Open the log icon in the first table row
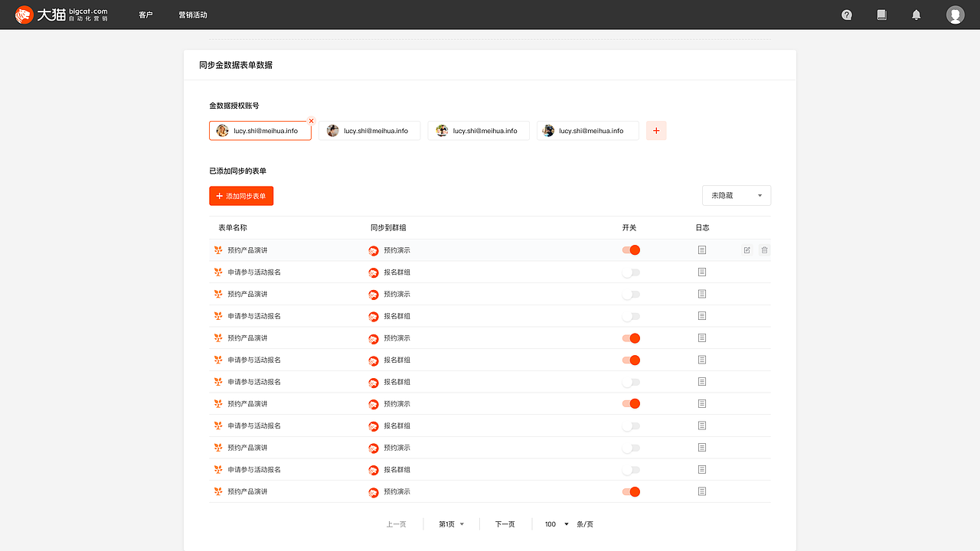The width and height of the screenshot is (980, 551). click(702, 250)
